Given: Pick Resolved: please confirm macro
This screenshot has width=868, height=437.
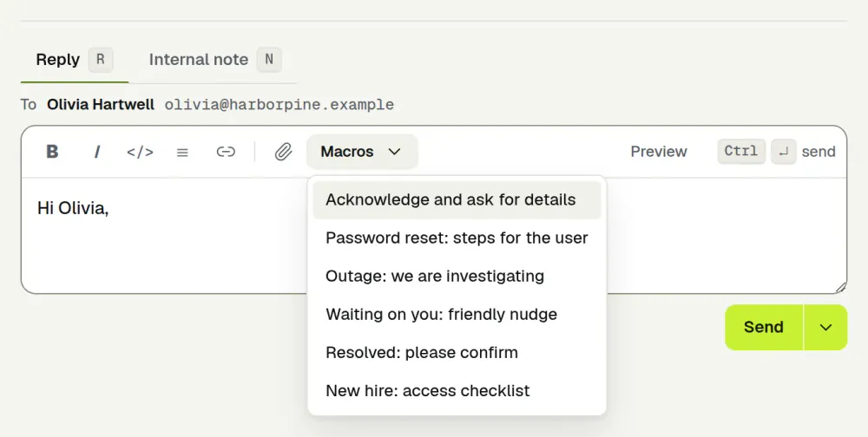Looking at the screenshot, I should (457, 353).
